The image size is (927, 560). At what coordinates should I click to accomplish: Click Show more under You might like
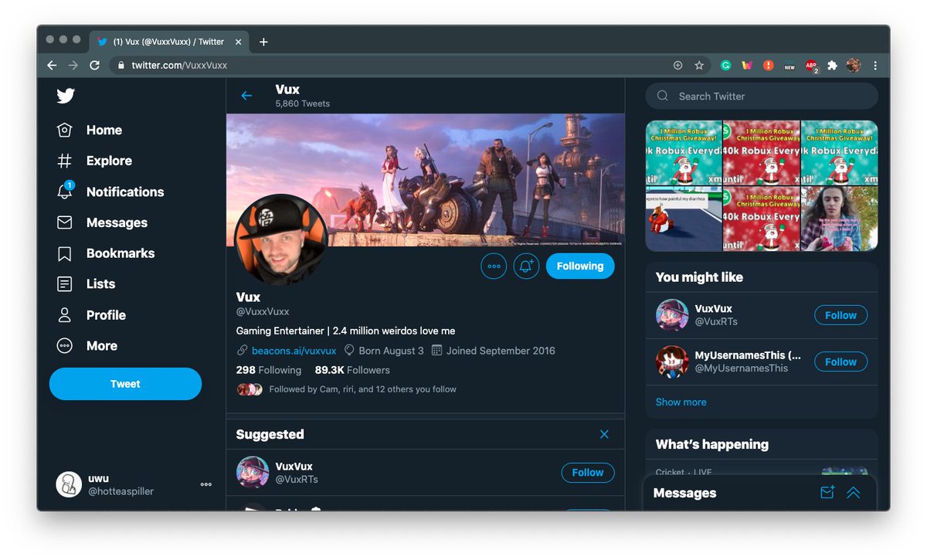(681, 402)
